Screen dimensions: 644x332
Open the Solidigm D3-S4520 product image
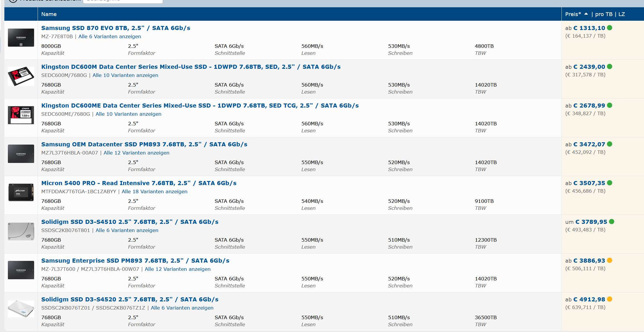click(x=21, y=309)
